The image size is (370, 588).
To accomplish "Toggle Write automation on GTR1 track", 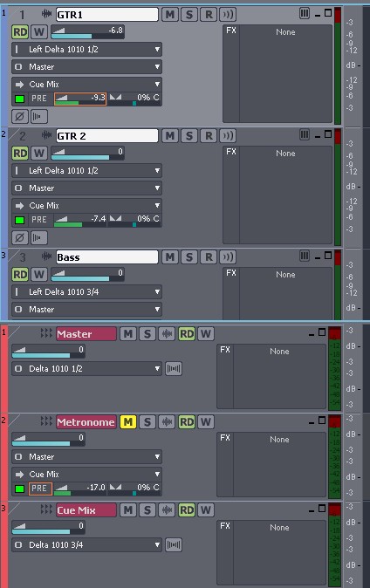I will pyautogui.click(x=39, y=32).
